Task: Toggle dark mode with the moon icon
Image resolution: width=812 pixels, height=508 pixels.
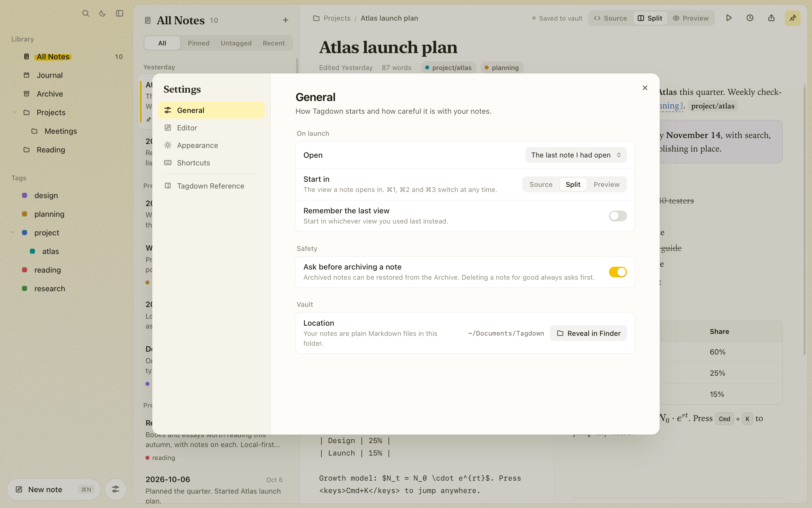Action: coord(102,14)
